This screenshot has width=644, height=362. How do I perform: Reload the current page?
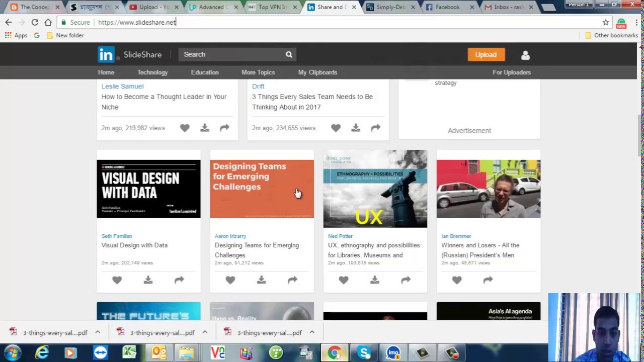tap(35, 22)
